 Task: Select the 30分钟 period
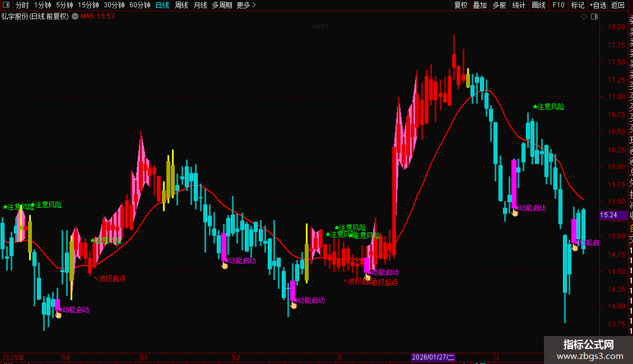click(114, 5)
